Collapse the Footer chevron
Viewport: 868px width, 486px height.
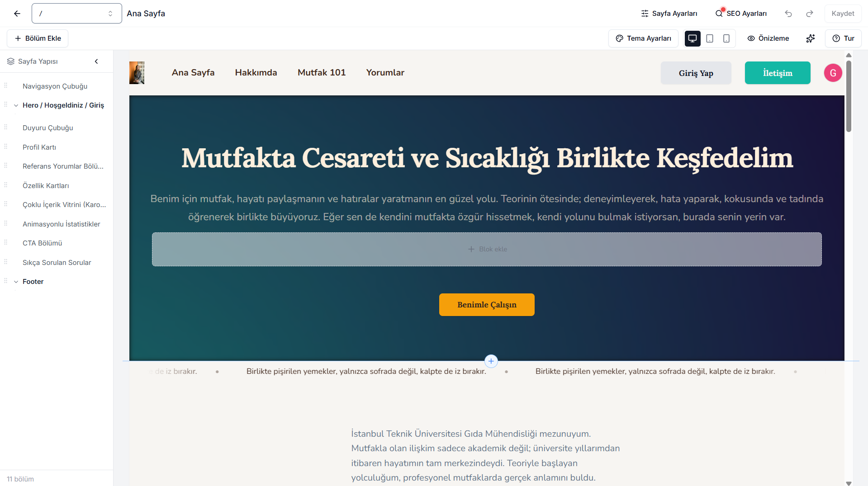[x=16, y=282]
